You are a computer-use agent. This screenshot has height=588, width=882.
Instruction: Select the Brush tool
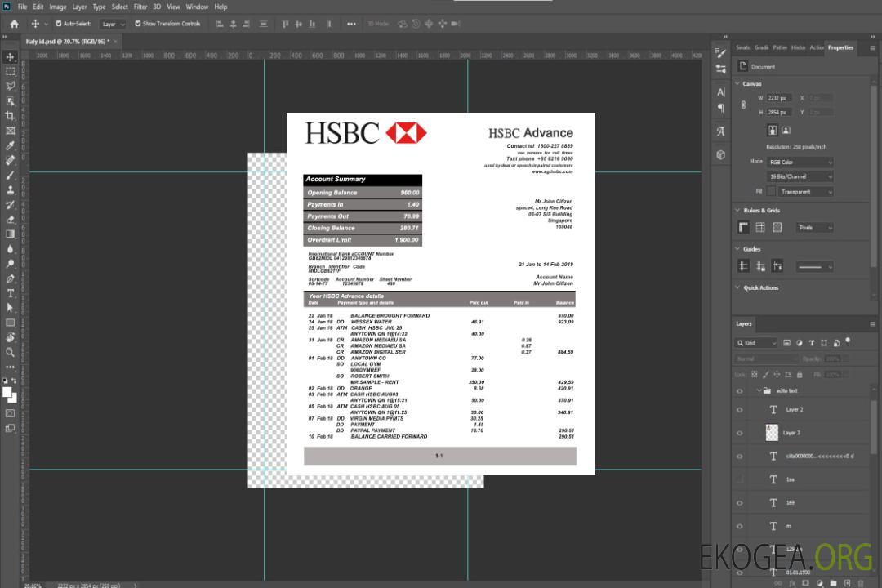click(10, 175)
